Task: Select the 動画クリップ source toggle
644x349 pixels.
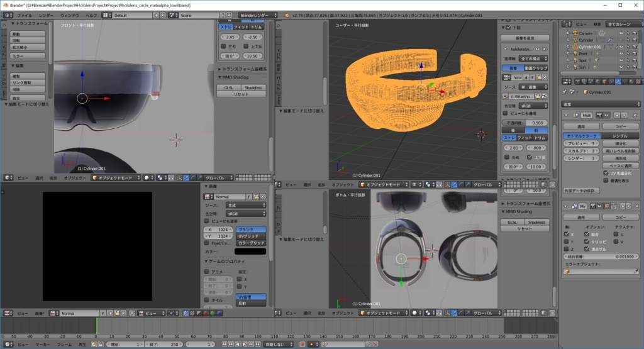Action: tap(536, 68)
